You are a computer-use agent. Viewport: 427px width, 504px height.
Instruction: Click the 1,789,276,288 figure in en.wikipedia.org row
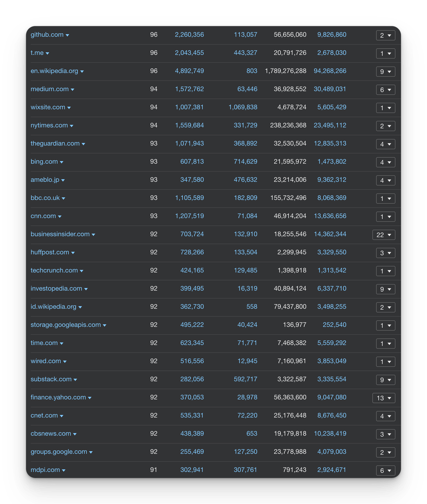point(286,71)
